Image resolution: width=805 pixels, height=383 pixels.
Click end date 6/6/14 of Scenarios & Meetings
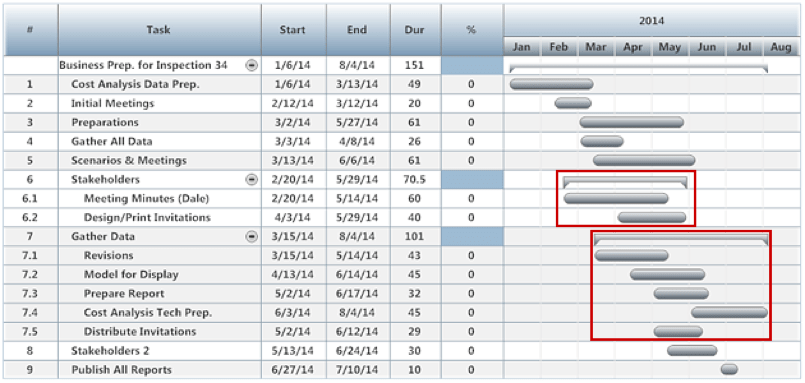[357, 160]
